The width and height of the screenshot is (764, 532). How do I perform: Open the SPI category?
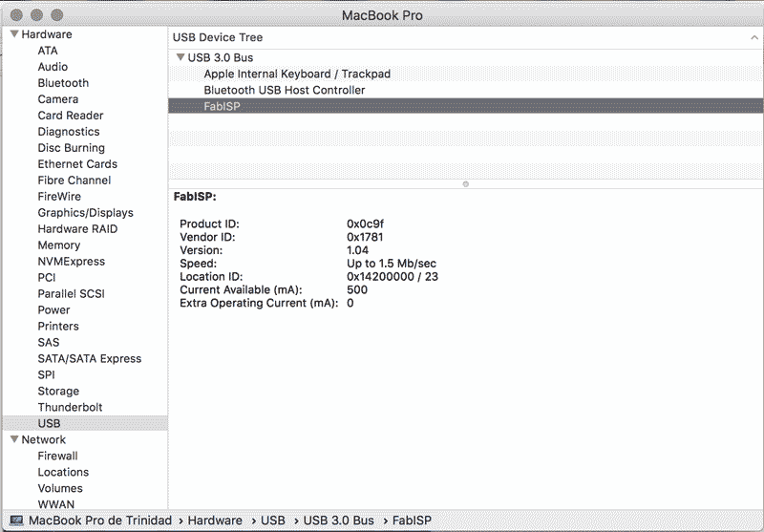(46, 374)
